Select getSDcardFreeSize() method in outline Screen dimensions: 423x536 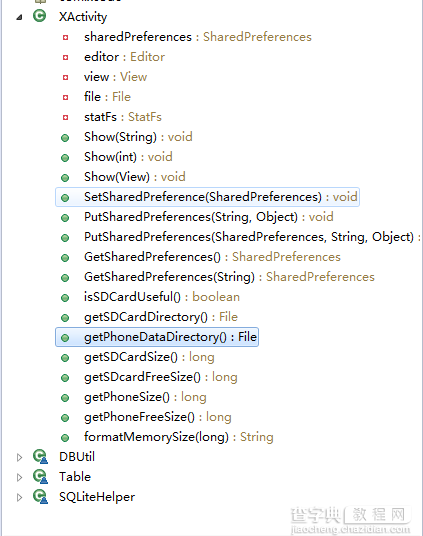click(161, 377)
